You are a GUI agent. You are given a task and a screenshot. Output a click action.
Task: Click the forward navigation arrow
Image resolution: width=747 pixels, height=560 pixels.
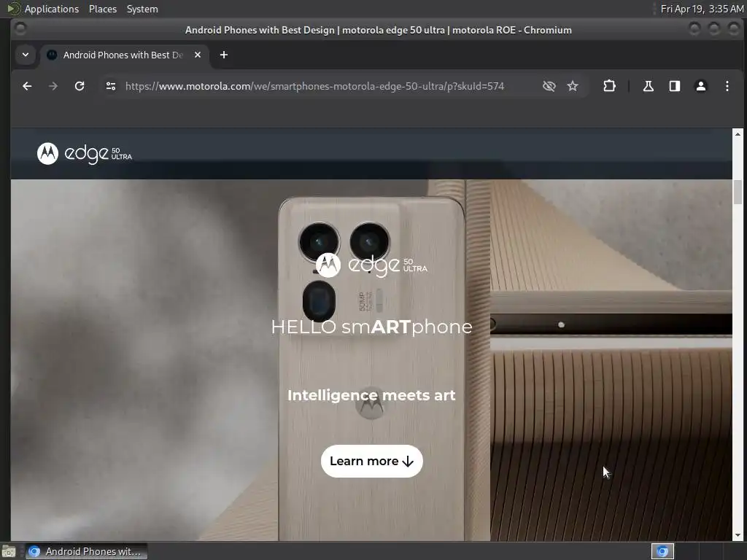(x=53, y=86)
